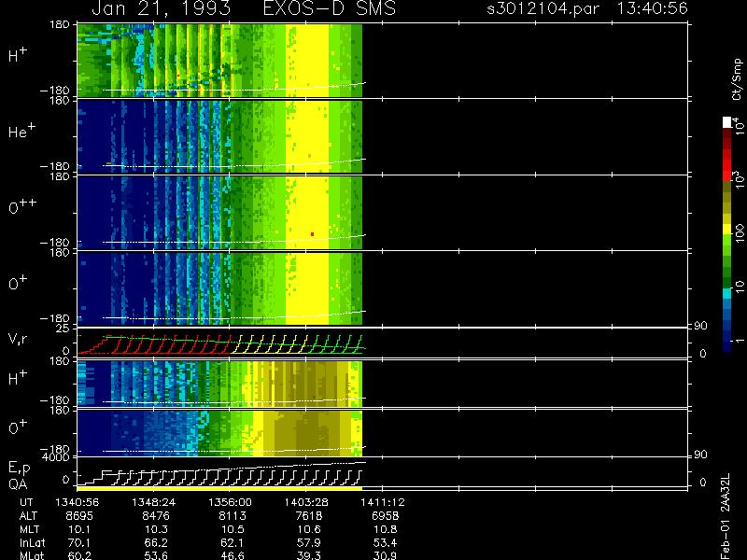
Task: Click the '25' axis label of the V,r panel
Action: pos(63,329)
